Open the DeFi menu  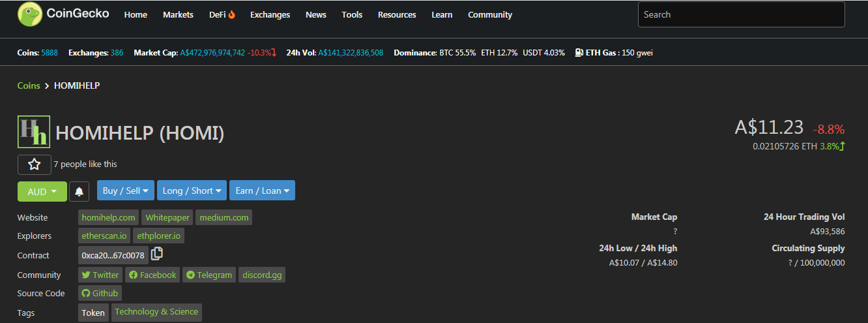point(222,14)
